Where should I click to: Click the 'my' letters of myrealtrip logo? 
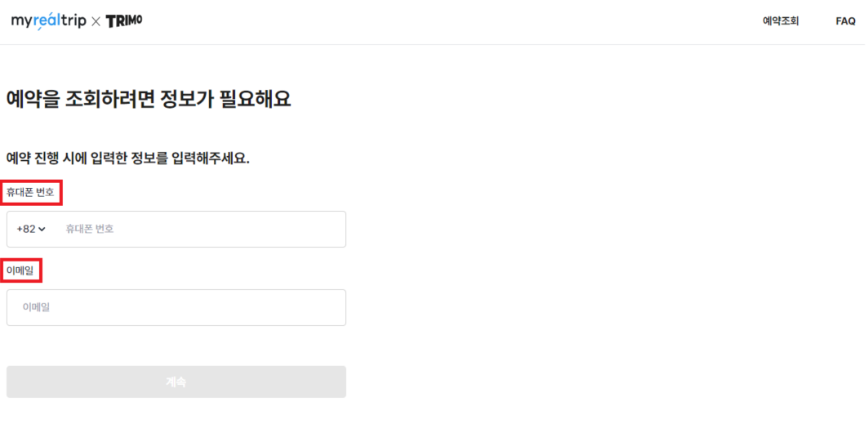pos(22,23)
